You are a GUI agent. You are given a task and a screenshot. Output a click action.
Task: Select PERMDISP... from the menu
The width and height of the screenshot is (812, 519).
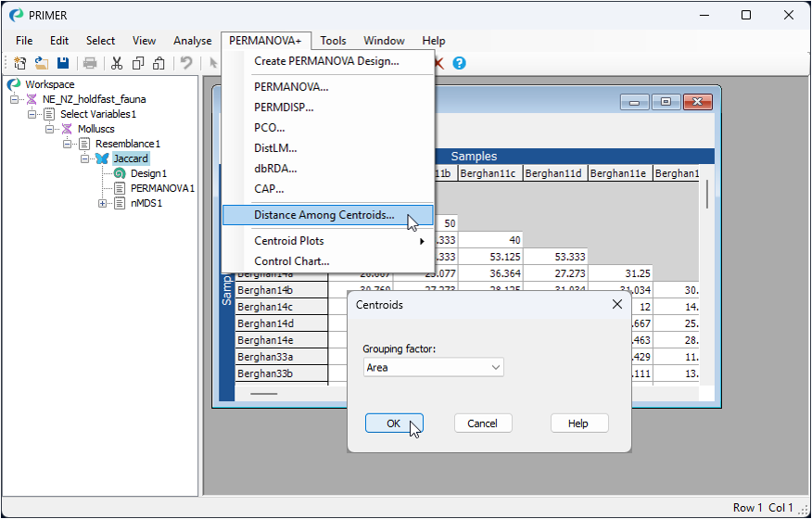tap(284, 107)
